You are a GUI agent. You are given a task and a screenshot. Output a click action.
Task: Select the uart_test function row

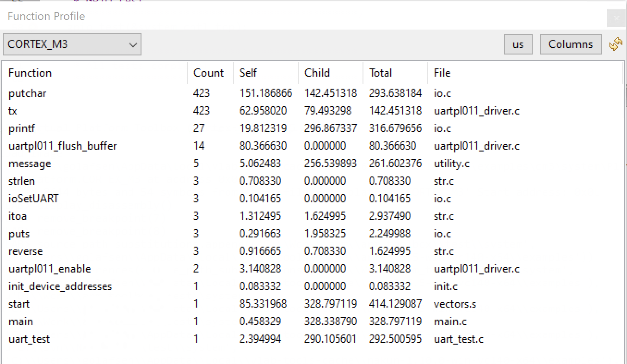point(313,339)
